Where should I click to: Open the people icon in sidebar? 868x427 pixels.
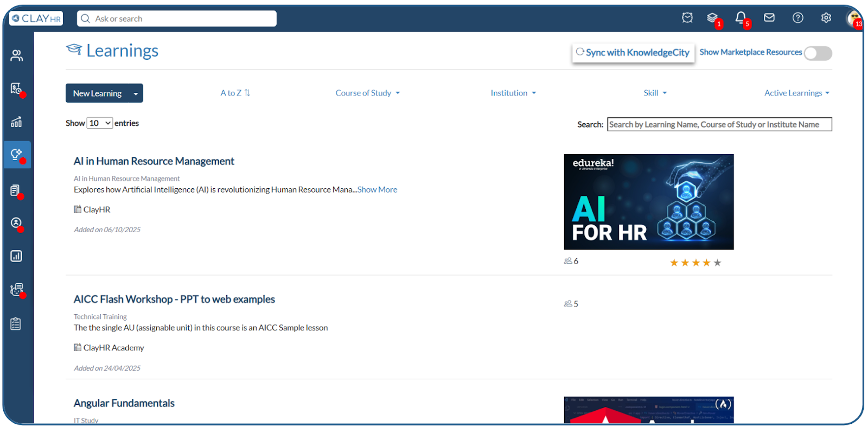click(x=17, y=55)
